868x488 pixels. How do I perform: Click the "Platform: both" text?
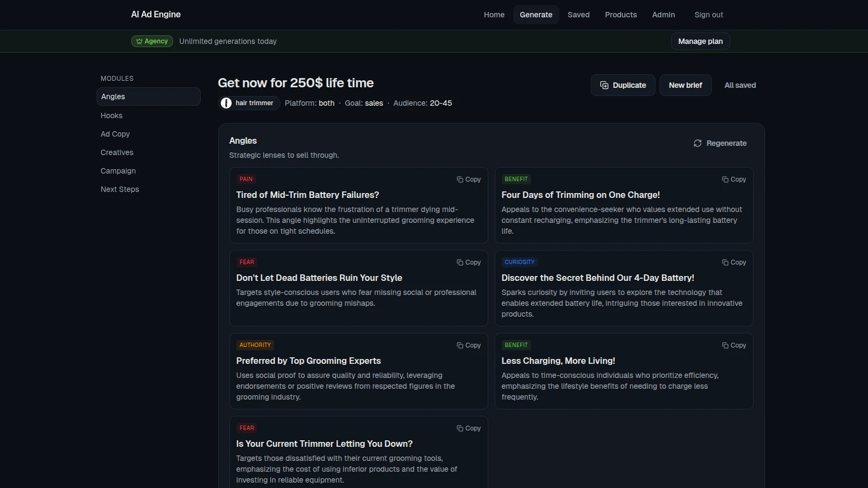point(310,103)
